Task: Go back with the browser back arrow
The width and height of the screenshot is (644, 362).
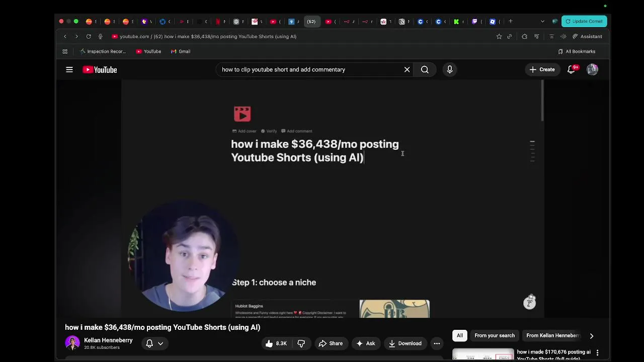Action: pos(65,36)
